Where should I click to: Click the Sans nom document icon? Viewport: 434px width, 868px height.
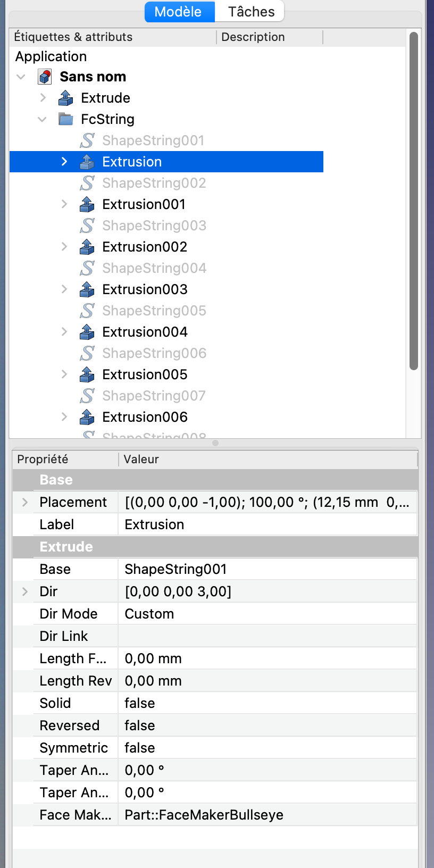point(45,77)
